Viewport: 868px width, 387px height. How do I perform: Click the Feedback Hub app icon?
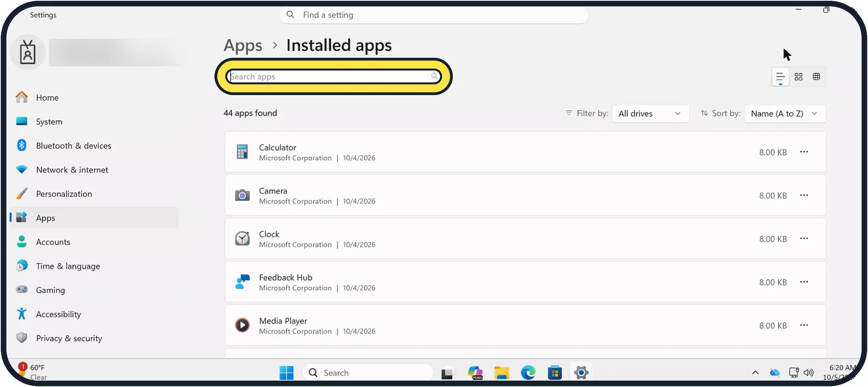click(x=242, y=282)
